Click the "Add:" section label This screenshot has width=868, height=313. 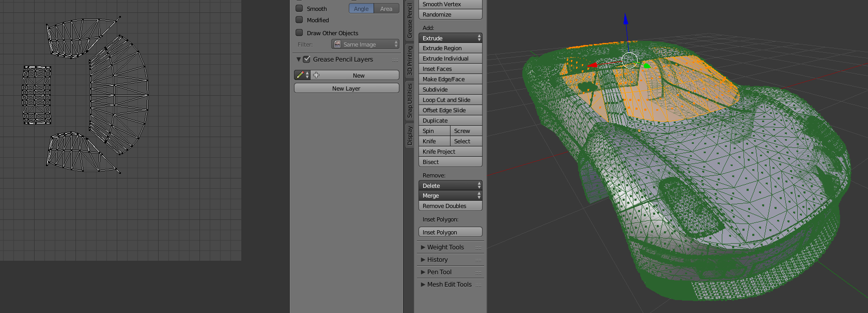[x=428, y=28]
